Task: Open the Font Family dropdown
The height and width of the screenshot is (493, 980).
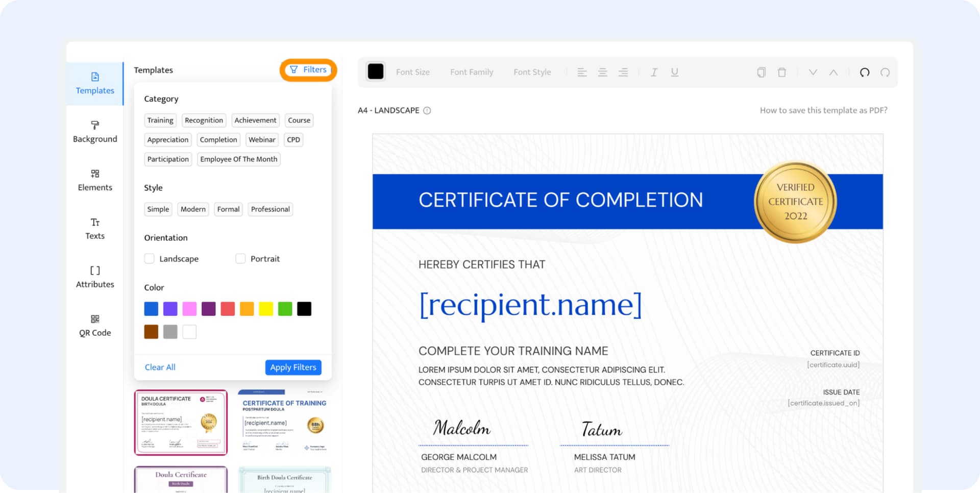Action: click(x=471, y=72)
